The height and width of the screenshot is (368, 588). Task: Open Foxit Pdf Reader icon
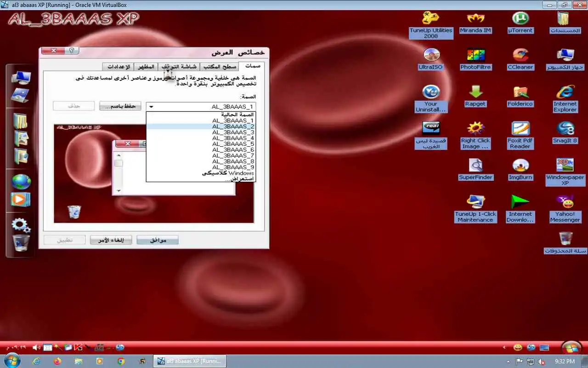(520, 135)
